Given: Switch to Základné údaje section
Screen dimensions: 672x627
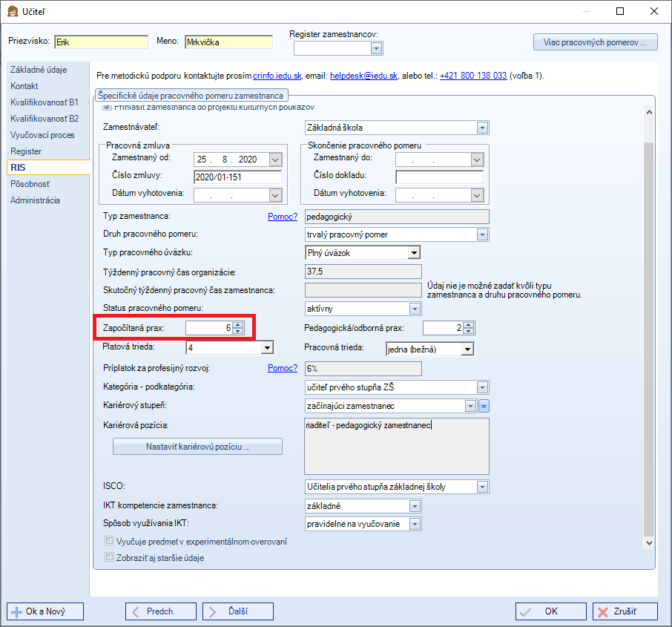Looking at the screenshot, I should 39,70.
